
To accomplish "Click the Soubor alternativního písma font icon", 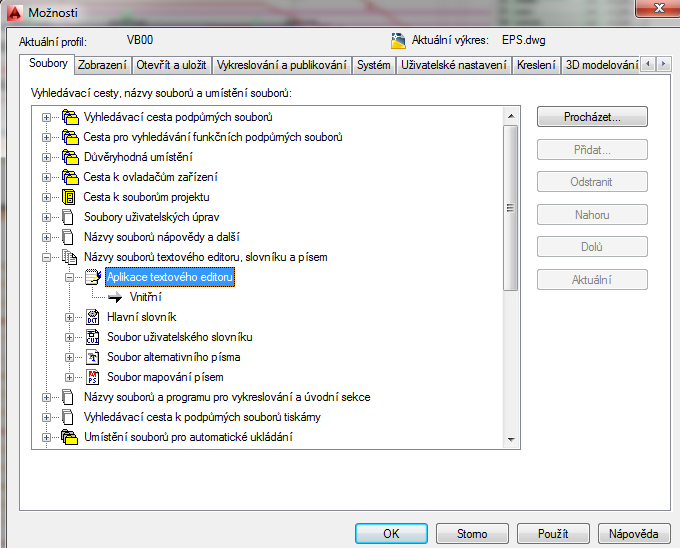I will pos(93,357).
